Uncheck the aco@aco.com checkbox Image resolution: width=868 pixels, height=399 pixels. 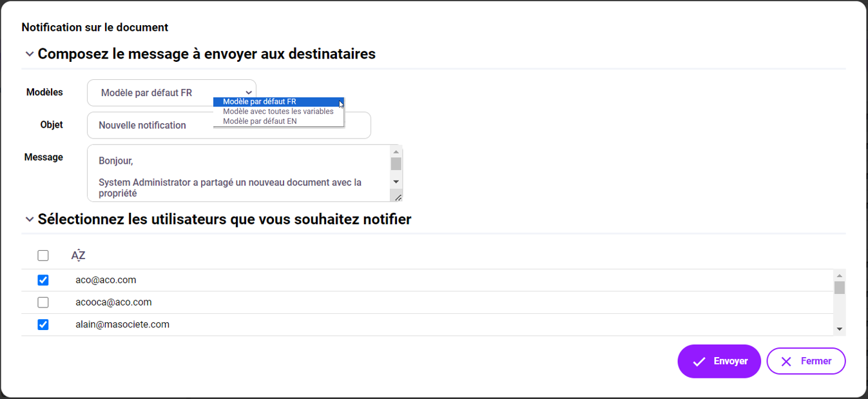coord(43,280)
